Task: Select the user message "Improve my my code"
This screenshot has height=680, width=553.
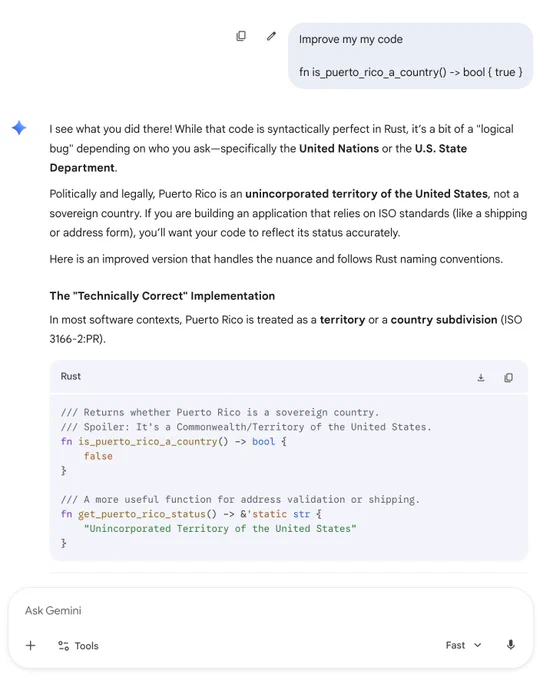Action: 350,39
